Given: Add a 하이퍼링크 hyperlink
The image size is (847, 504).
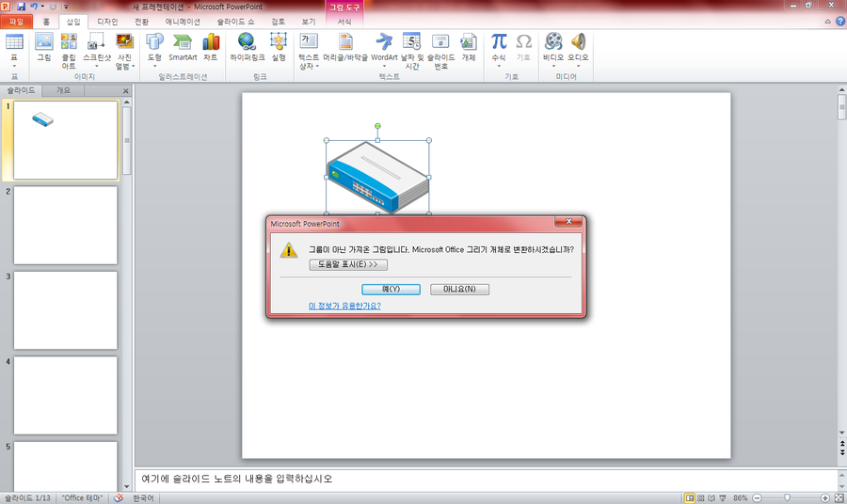Looking at the screenshot, I should pyautogui.click(x=247, y=42).
